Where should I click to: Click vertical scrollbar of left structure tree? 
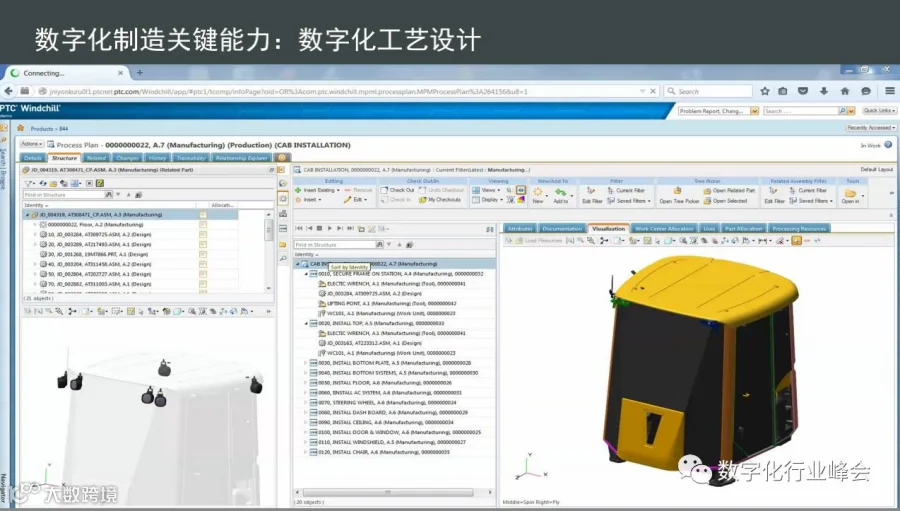(269, 230)
